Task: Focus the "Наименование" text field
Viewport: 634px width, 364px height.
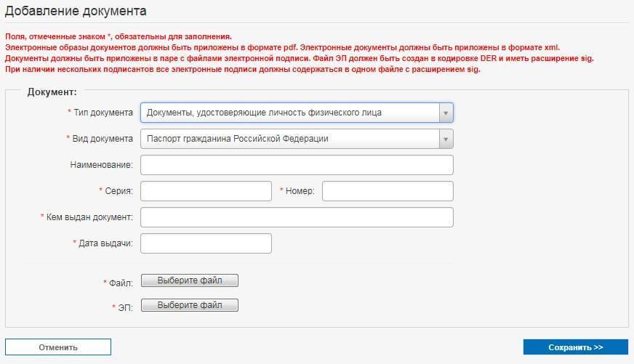Action: [x=297, y=165]
